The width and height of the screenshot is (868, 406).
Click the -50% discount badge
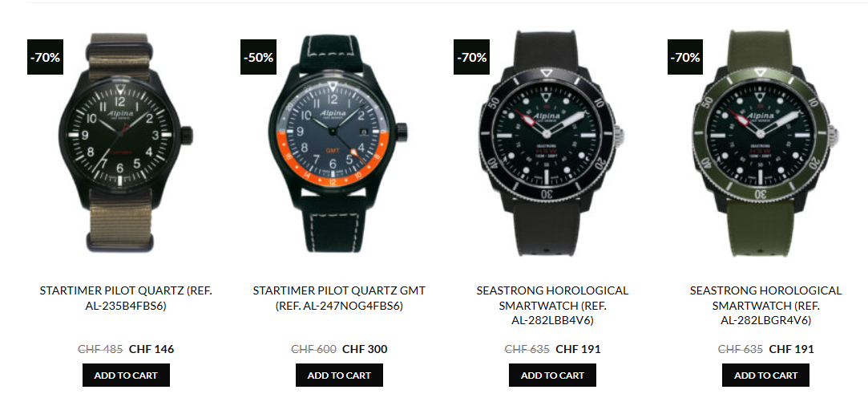pyautogui.click(x=258, y=57)
